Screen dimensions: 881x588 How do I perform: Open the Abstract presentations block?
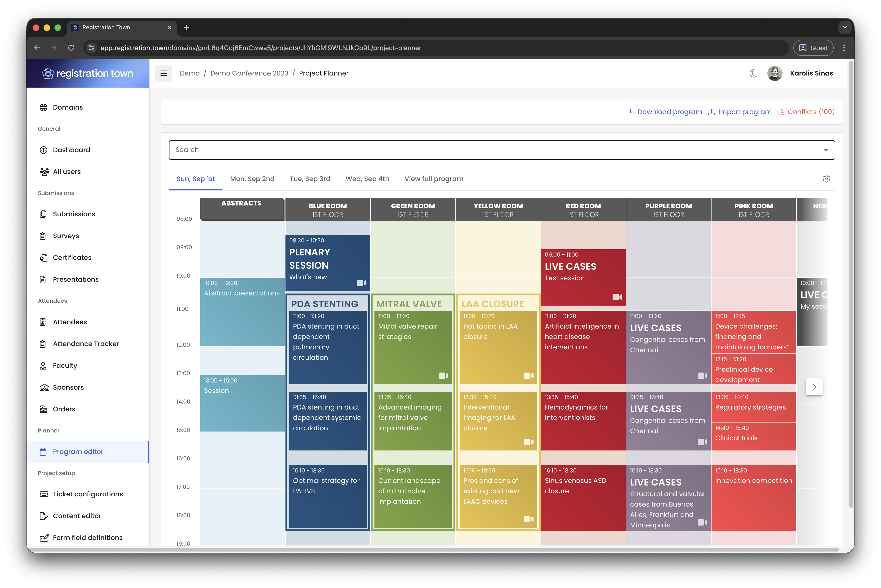click(x=243, y=312)
